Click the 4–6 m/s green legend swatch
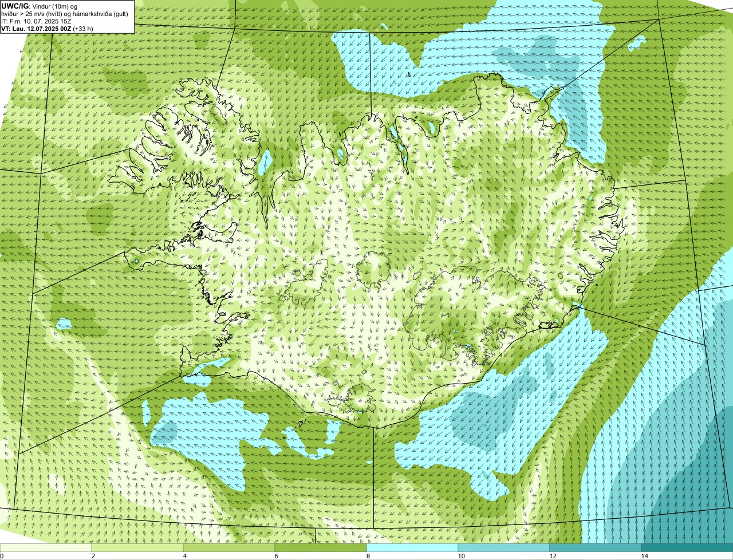The width and height of the screenshot is (733, 560). coord(229,548)
